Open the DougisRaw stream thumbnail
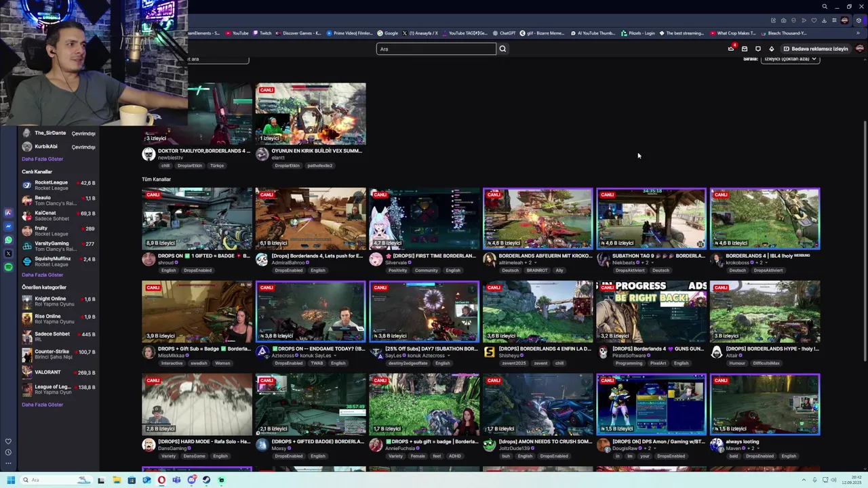Image resolution: width=868 pixels, height=488 pixels. point(651,405)
